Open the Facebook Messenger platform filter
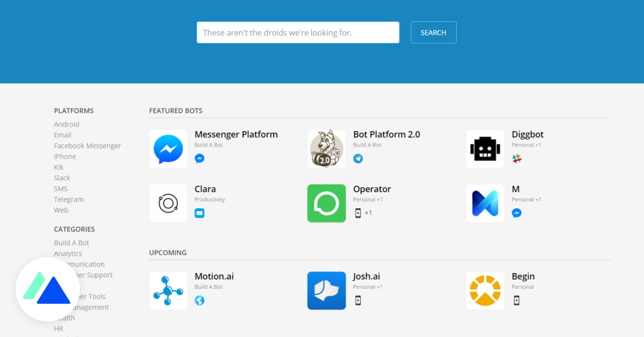Image resolution: width=644 pixels, height=337 pixels. click(87, 145)
